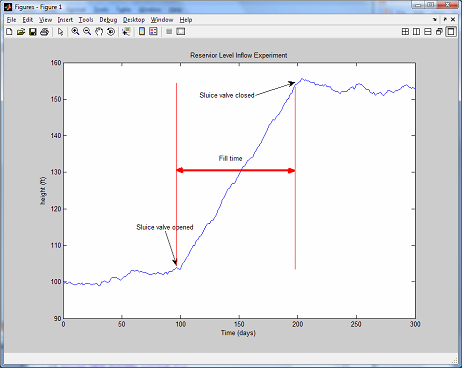The height and width of the screenshot is (370, 463).
Task: Click the Hide Plot Tools icon
Action: click(x=169, y=32)
